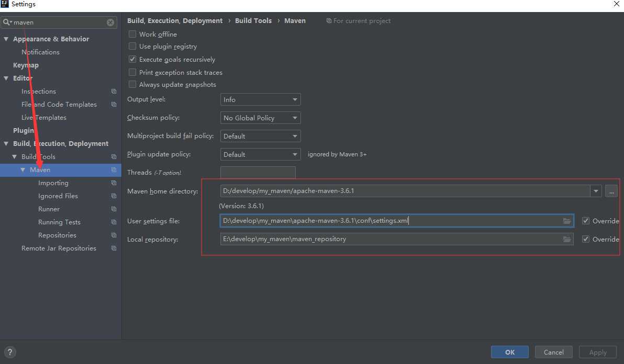Collapse the Maven tree node
This screenshot has height=364, width=624.
(23, 169)
